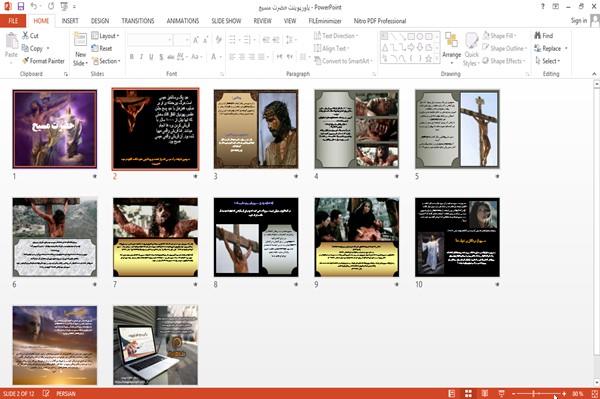Start Slide Show from status bar
Image resolution: width=600 pixels, height=399 pixels.
[x=501, y=394]
